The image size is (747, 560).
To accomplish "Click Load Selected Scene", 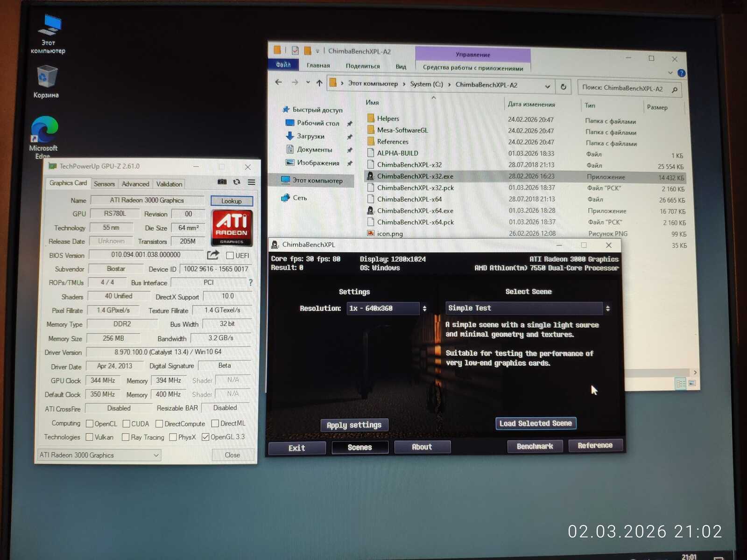I will [x=536, y=423].
